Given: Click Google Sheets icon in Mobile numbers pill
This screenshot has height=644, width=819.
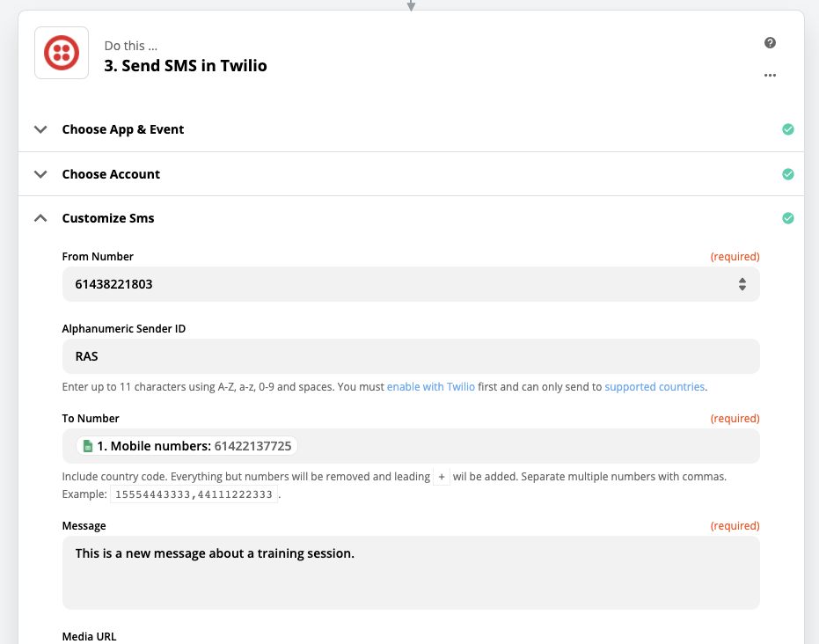Looking at the screenshot, I should point(88,446).
